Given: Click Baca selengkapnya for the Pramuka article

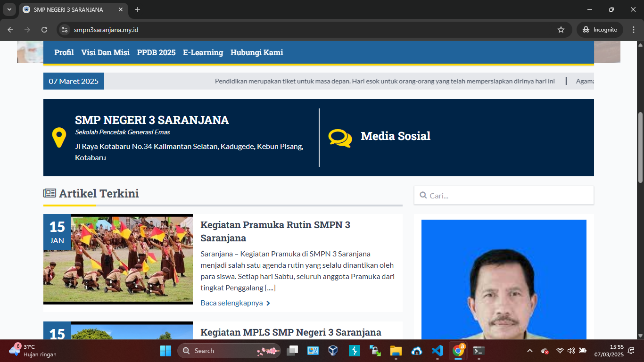Looking at the screenshot, I should [231, 303].
